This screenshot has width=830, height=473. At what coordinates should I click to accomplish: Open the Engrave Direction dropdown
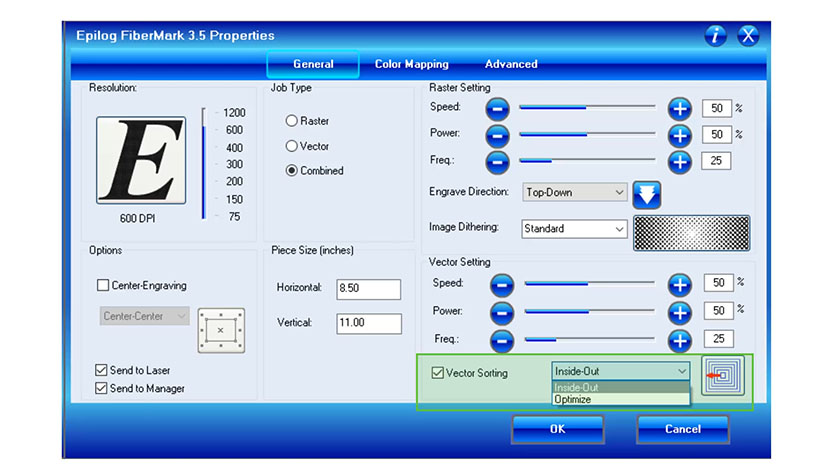[574, 192]
